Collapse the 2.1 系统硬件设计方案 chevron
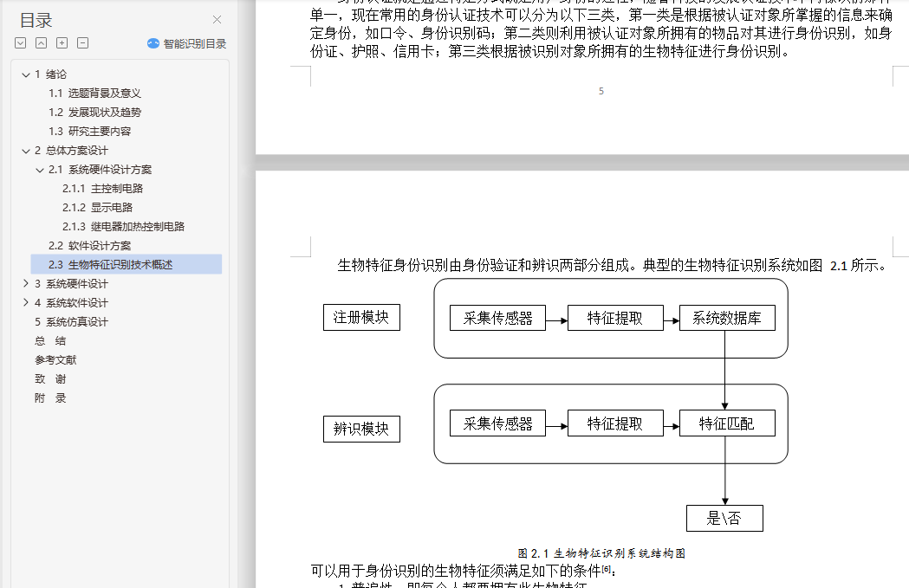The height and width of the screenshot is (588, 909). 39,170
